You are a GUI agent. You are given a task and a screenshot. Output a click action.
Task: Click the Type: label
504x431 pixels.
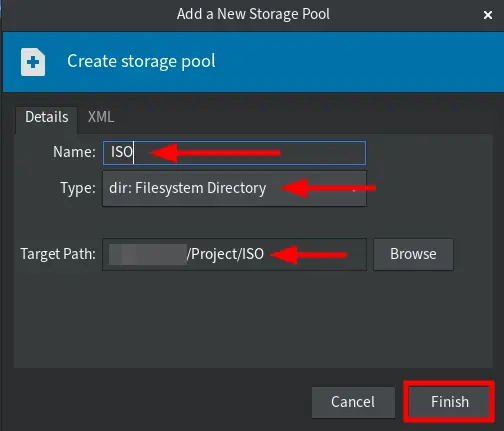click(x=78, y=188)
